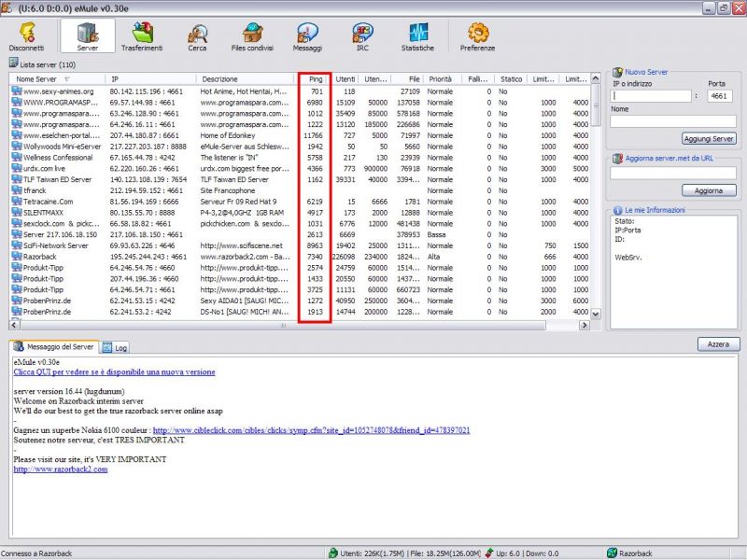The width and height of the screenshot is (747, 560).
Task: Click the horizontal scroll-left arrow
Action: tap(14, 325)
